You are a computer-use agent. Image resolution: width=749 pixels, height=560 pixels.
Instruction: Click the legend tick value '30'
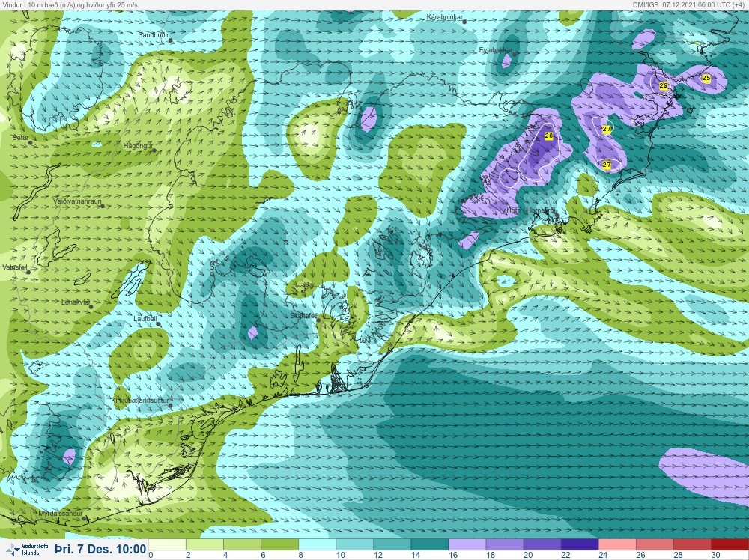715,555
